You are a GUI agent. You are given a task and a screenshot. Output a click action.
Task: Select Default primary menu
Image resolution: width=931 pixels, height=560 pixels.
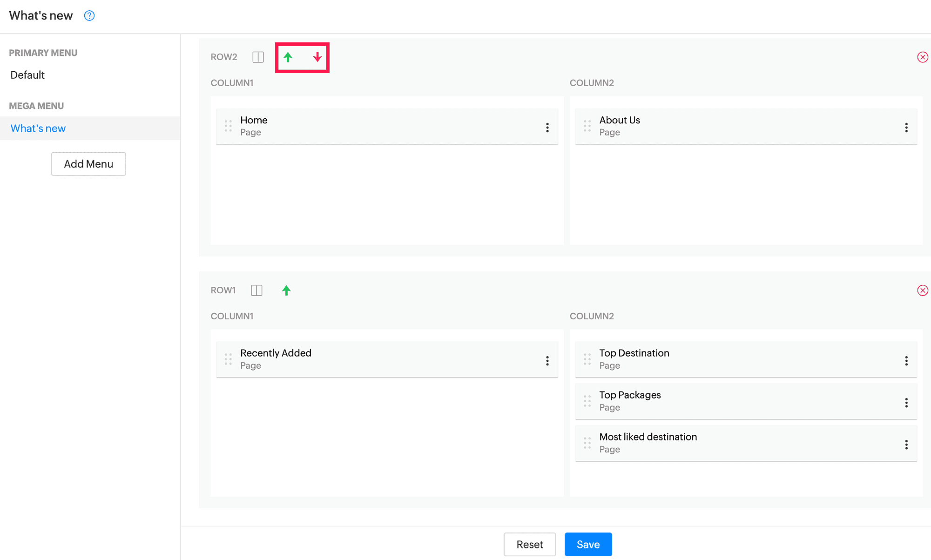pos(27,75)
